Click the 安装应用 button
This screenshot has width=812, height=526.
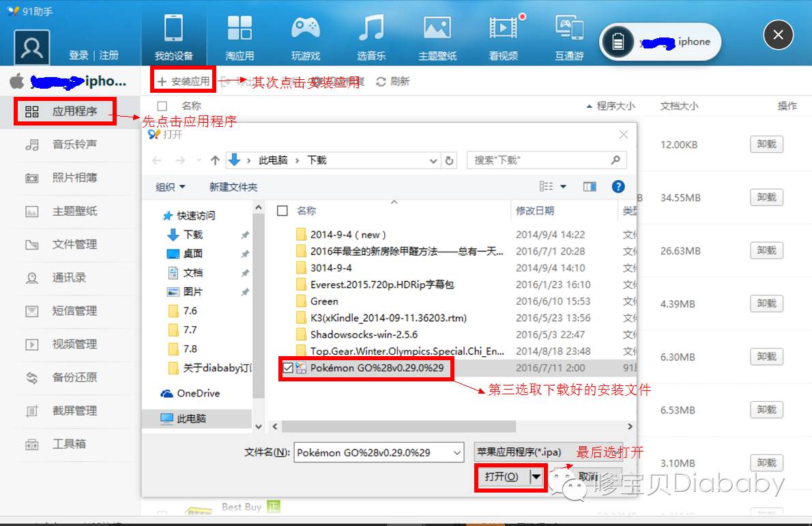coord(184,81)
